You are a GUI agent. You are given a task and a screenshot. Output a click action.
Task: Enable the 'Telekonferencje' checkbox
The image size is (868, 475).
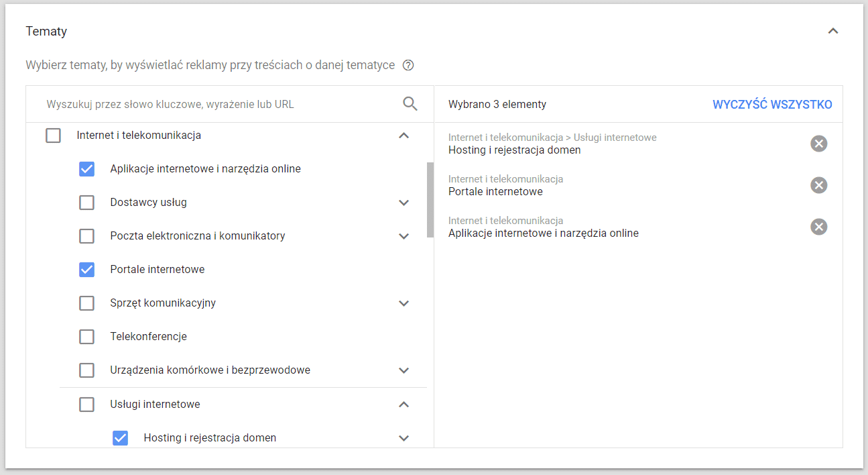(86, 336)
